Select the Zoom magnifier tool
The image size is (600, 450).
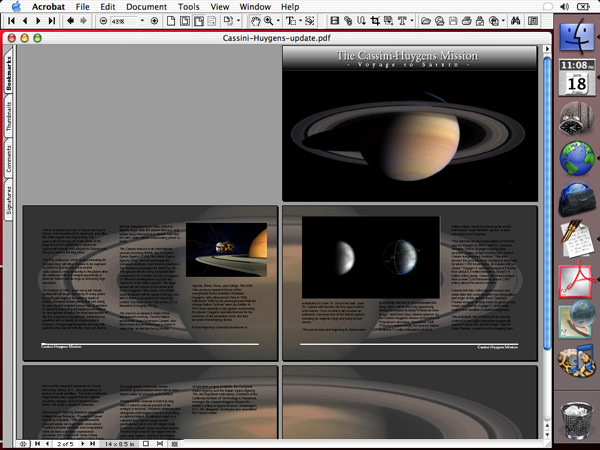(269, 21)
